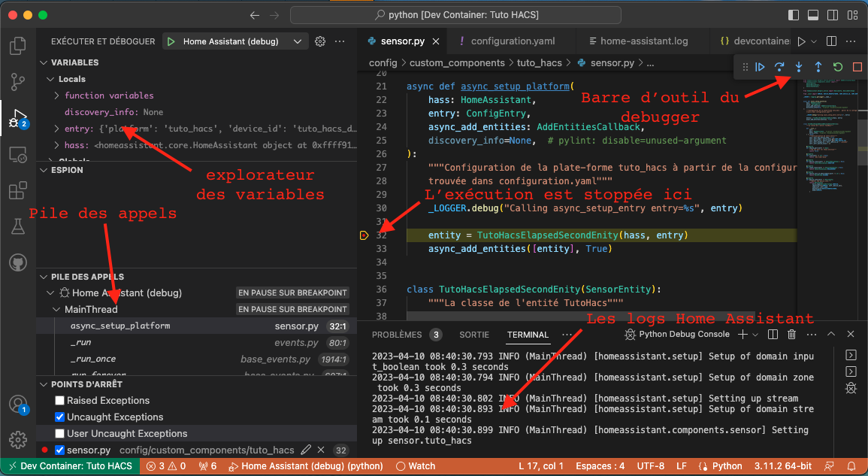Open SORTIE panel tab

474,335
